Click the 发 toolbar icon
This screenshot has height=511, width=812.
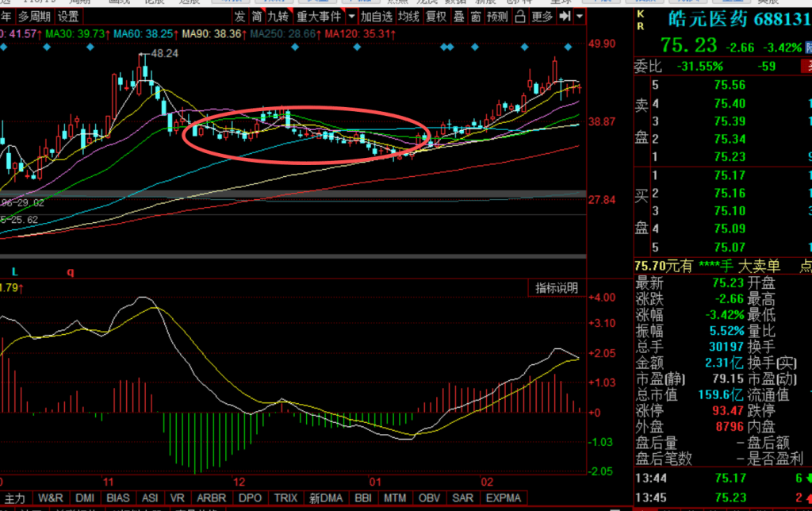tap(240, 16)
